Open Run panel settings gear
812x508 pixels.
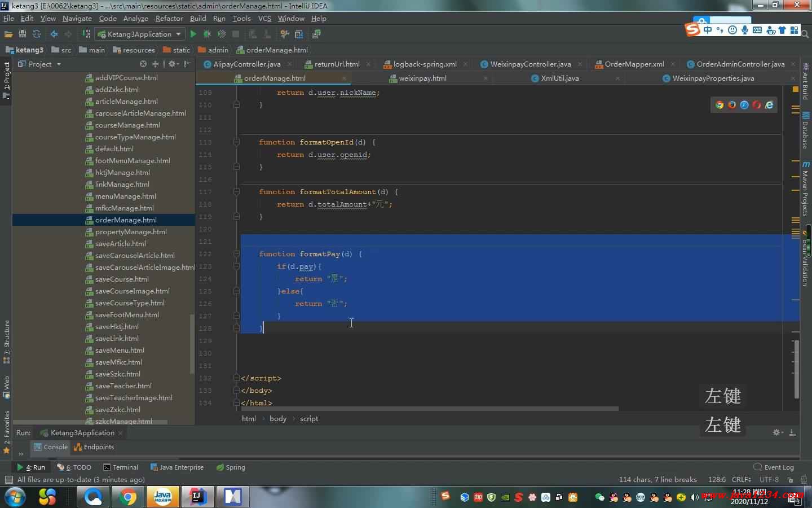(778, 432)
